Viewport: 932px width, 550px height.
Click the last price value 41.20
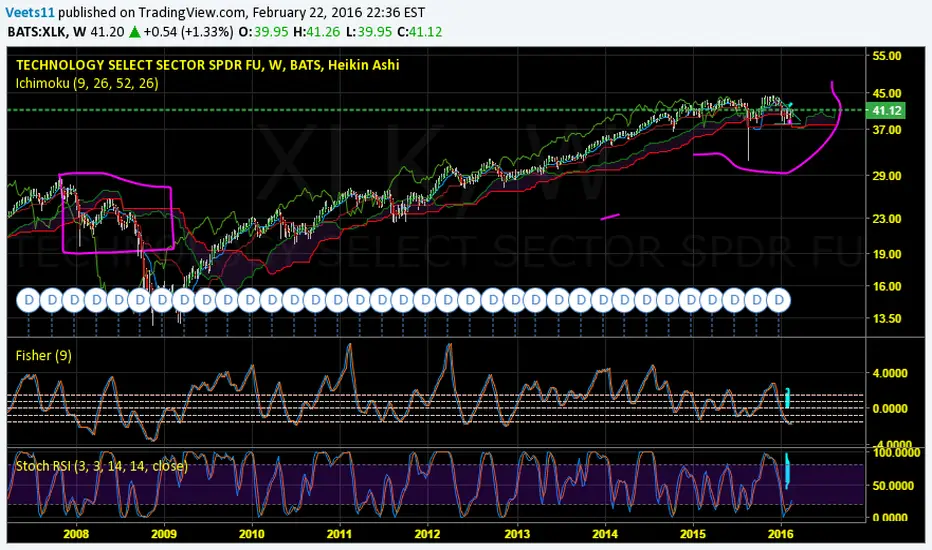(107, 32)
